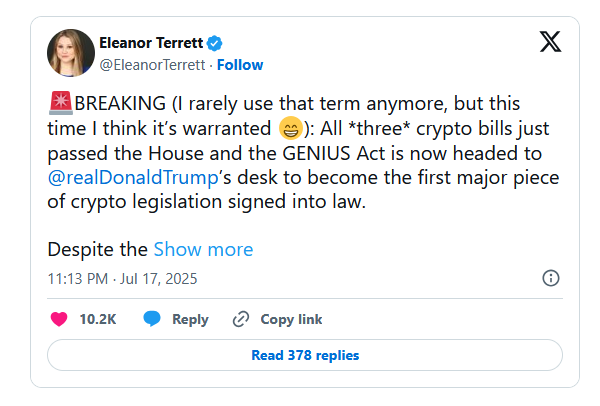Follow Eleanor Terrett's account
The width and height of the screenshot is (600, 406).
point(240,65)
